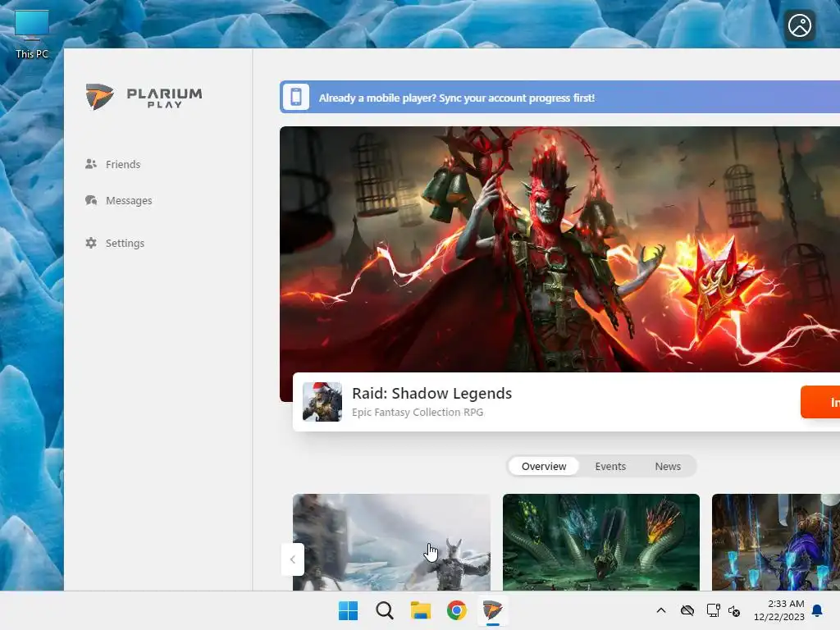
Task: Switch to the Events tab
Action: coord(610,466)
